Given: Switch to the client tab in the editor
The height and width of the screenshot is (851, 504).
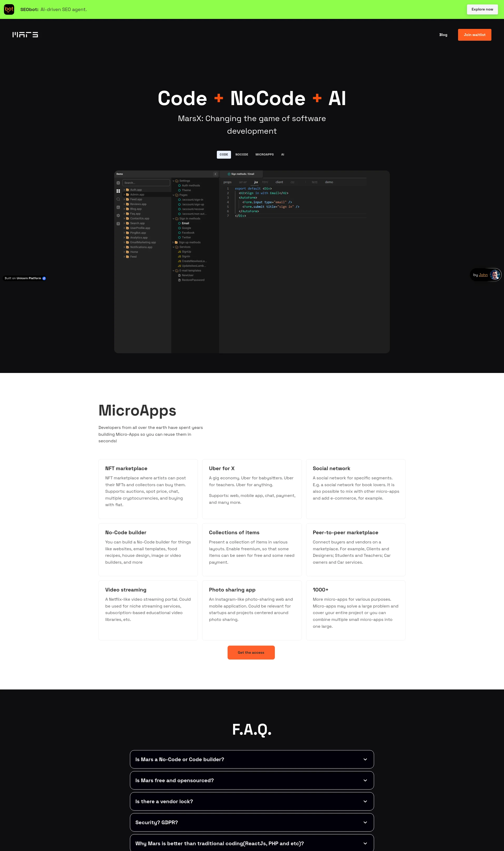Looking at the screenshot, I should [x=279, y=182].
